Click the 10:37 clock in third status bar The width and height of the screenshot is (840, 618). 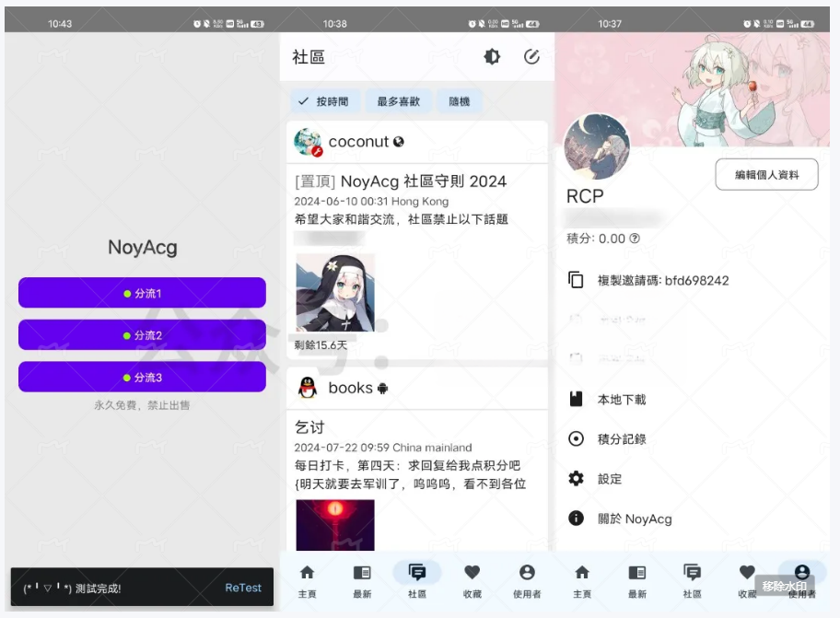(610, 24)
